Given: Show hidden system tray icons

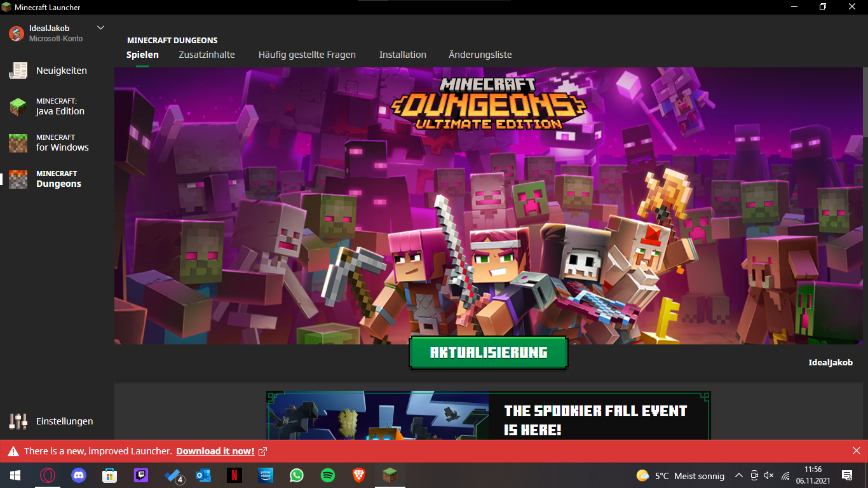Looking at the screenshot, I should point(738,475).
